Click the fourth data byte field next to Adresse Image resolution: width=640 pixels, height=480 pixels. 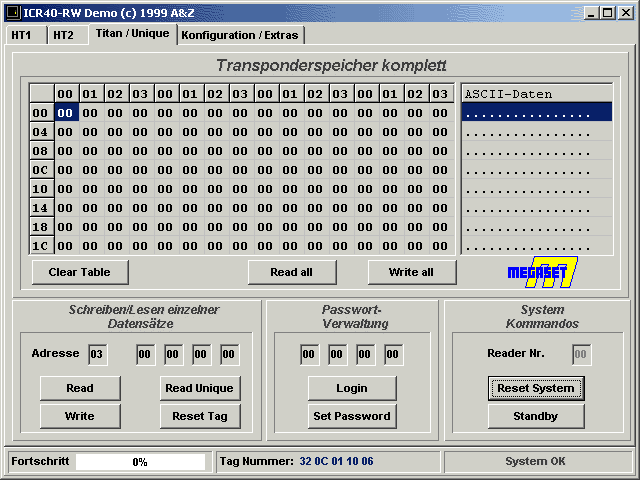230,354
